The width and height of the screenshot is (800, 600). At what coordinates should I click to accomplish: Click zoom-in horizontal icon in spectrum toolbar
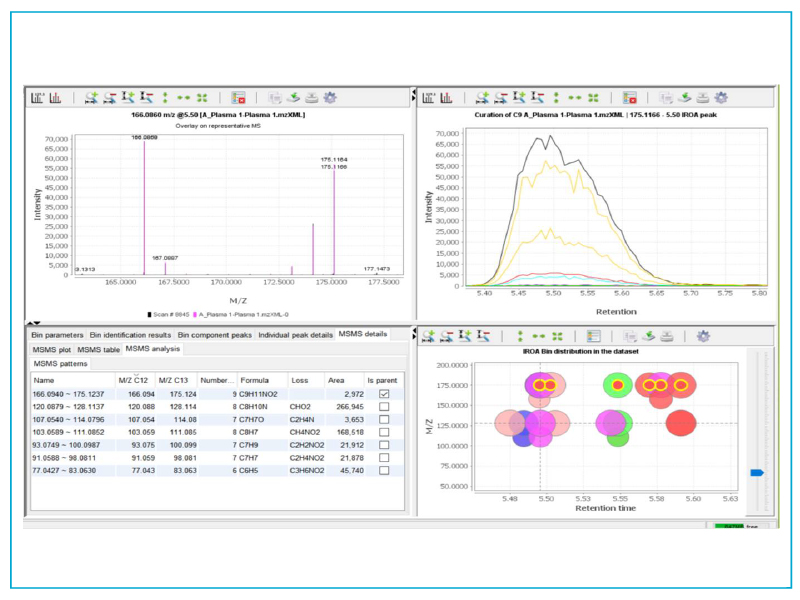[x=92, y=97]
